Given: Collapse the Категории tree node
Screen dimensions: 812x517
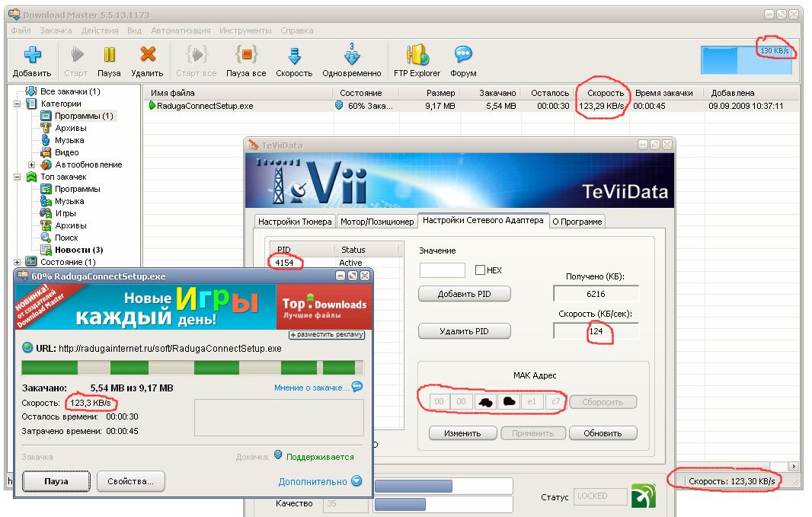Looking at the screenshot, I should pyautogui.click(x=17, y=104).
